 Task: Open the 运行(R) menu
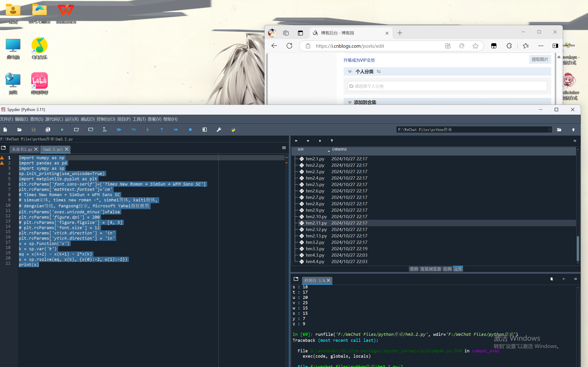(72, 119)
